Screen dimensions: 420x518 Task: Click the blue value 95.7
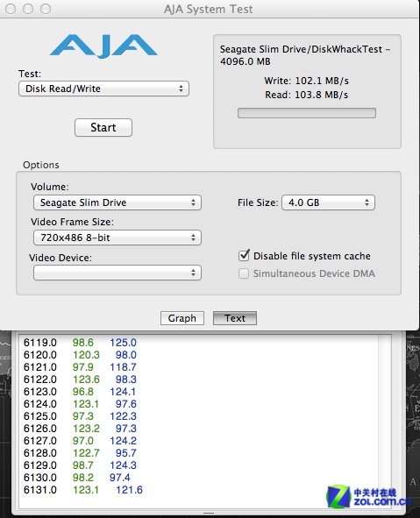coord(126,453)
